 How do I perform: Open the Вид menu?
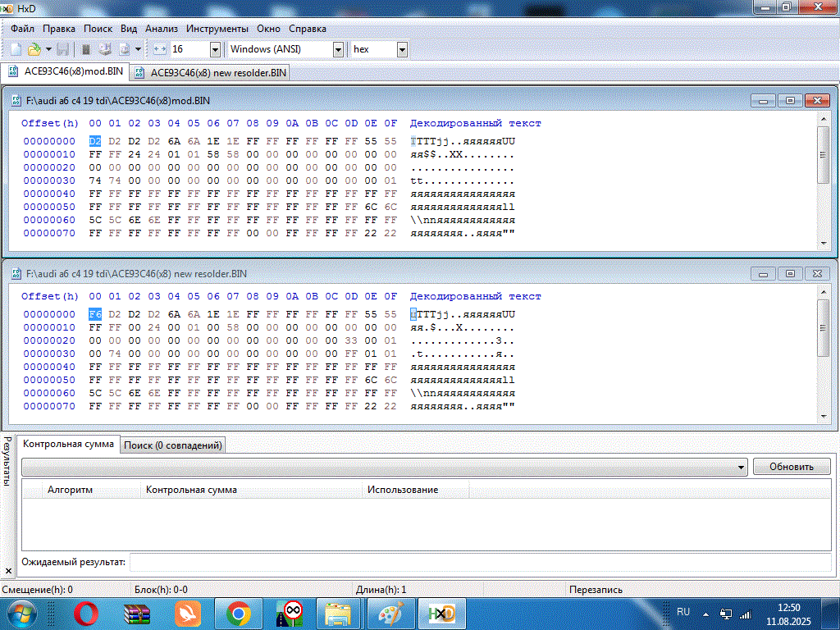pyautogui.click(x=129, y=29)
